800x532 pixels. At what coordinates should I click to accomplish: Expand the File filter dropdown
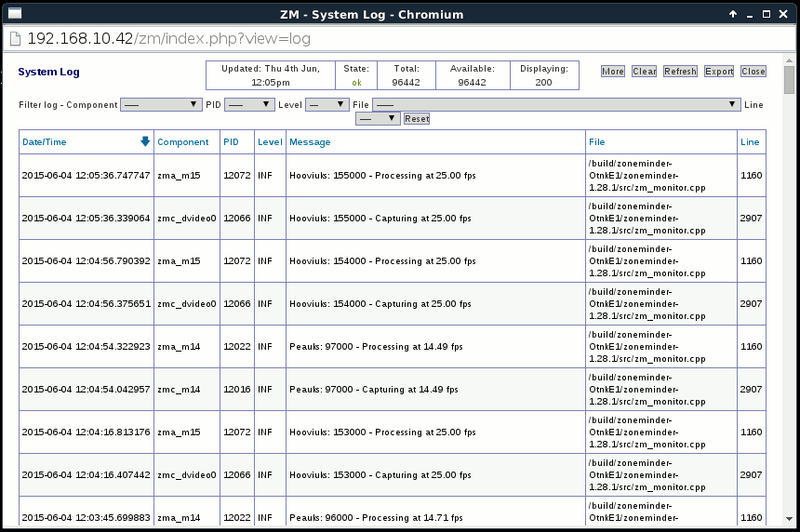(556, 105)
